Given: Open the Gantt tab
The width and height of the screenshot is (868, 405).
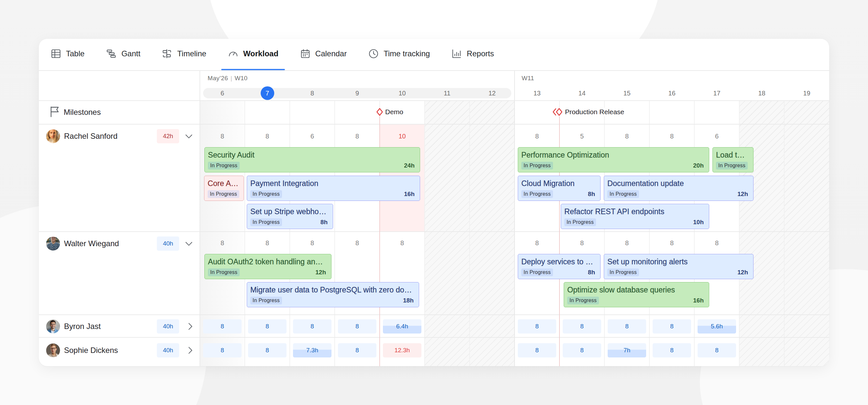Looking at the screenshot, I should point(123,54).
